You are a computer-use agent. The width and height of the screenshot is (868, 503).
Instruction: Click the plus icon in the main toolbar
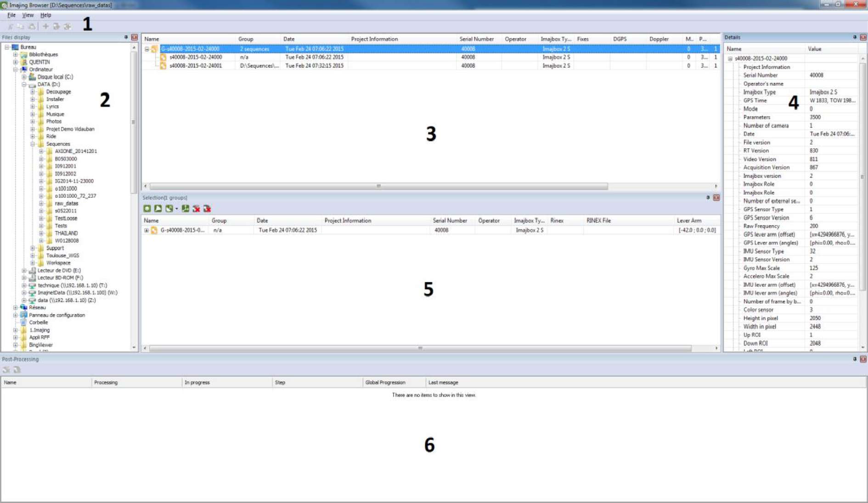point(45,27)
